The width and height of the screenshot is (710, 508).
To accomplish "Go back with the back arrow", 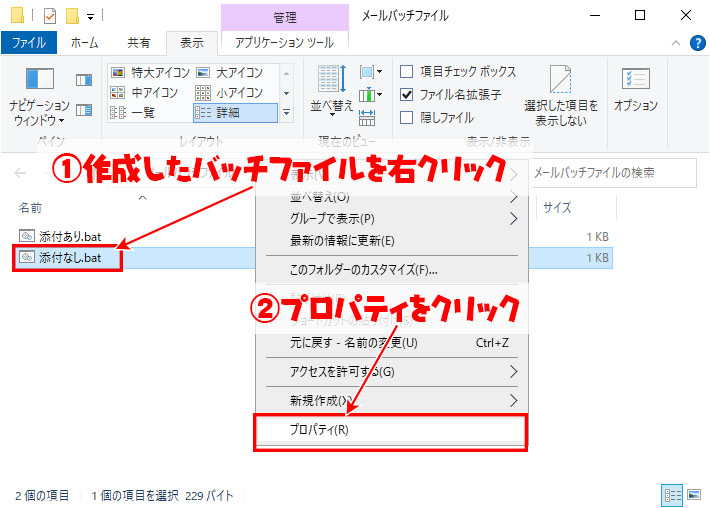I will [20, 173].
